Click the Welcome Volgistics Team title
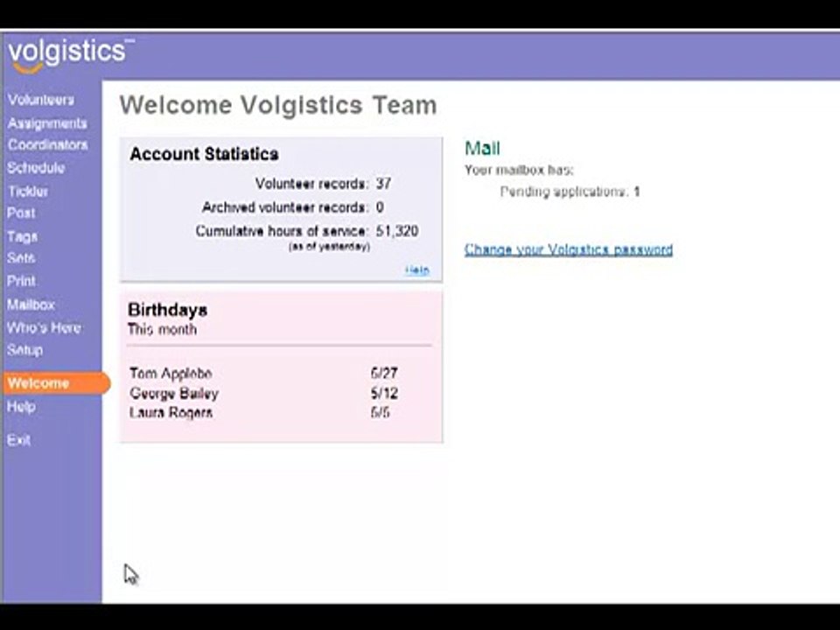The height and width of the screenshot is (630, 840). click(278, 105)
